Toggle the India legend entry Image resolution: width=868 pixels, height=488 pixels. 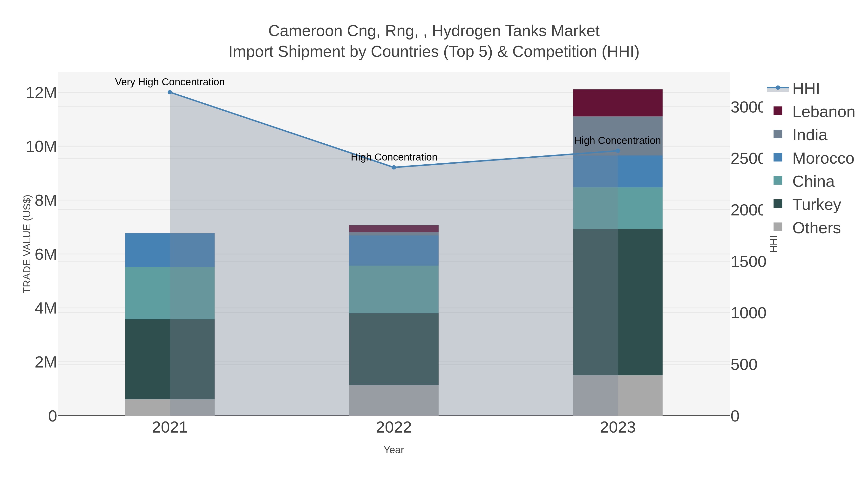coord(800,135)
